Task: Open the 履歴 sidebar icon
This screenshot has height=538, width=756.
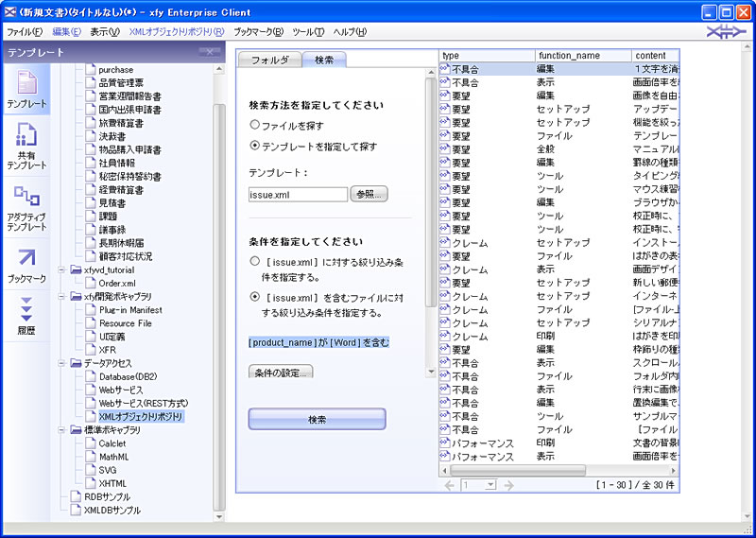Action: tap(26, 315)
